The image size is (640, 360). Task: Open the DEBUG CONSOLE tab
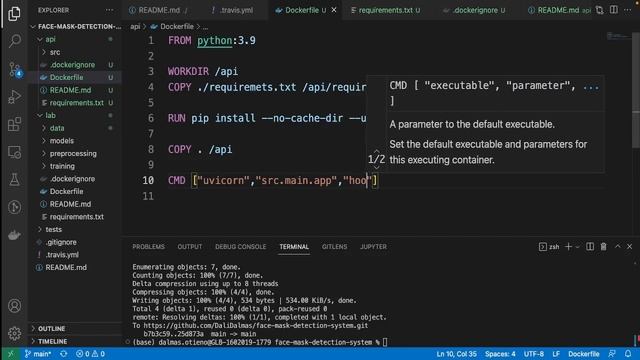tap(240, 247)
